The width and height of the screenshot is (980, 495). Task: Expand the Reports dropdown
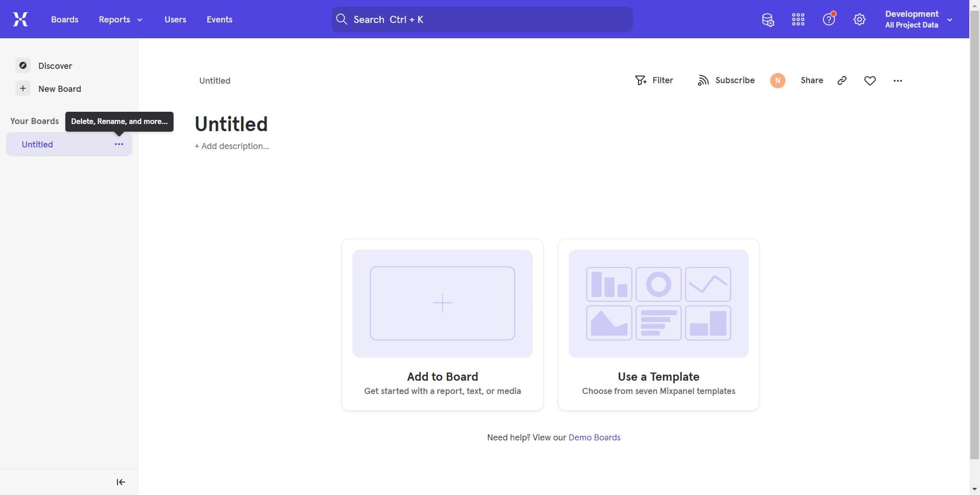click(120, 19)
